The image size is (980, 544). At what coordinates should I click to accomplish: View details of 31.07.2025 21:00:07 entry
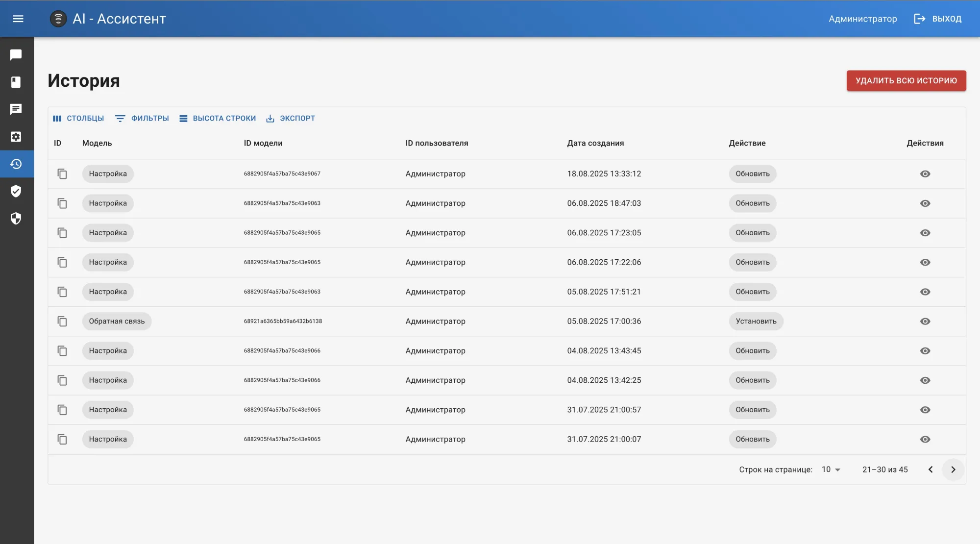pos(925,439)
